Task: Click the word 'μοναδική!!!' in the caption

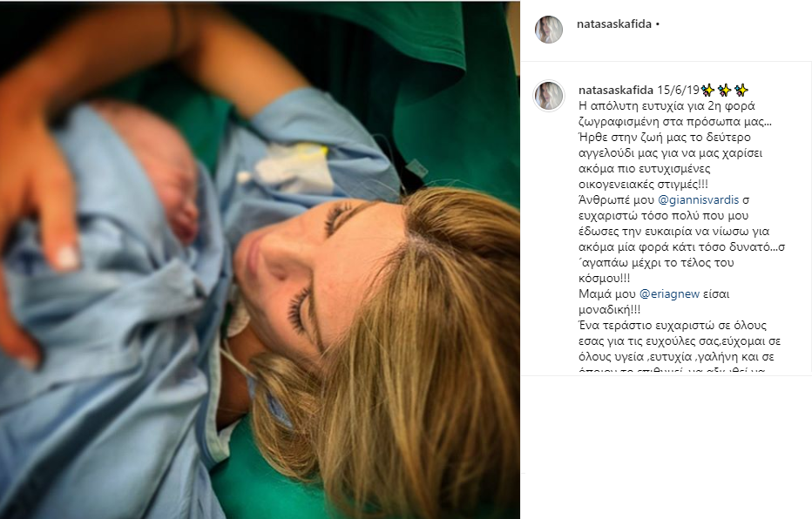Action: pos(610,309)
